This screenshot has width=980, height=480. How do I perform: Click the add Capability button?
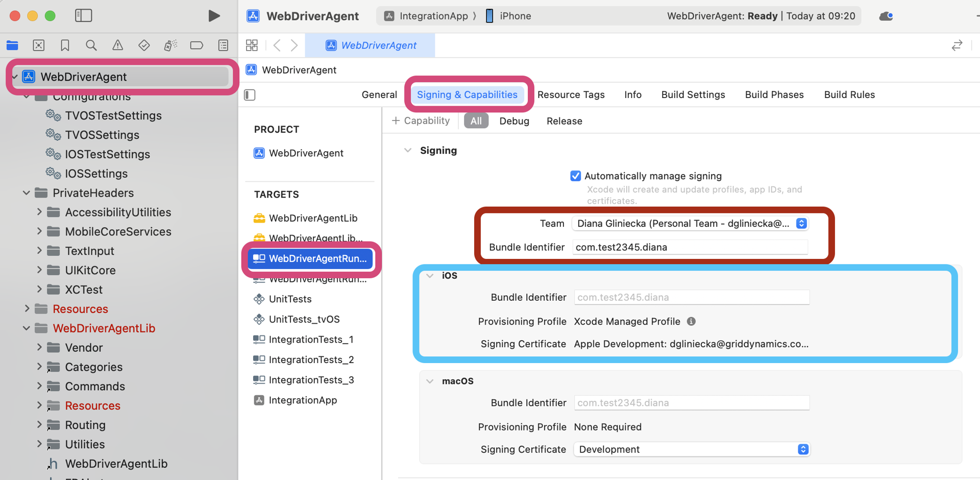coord(421,121)
